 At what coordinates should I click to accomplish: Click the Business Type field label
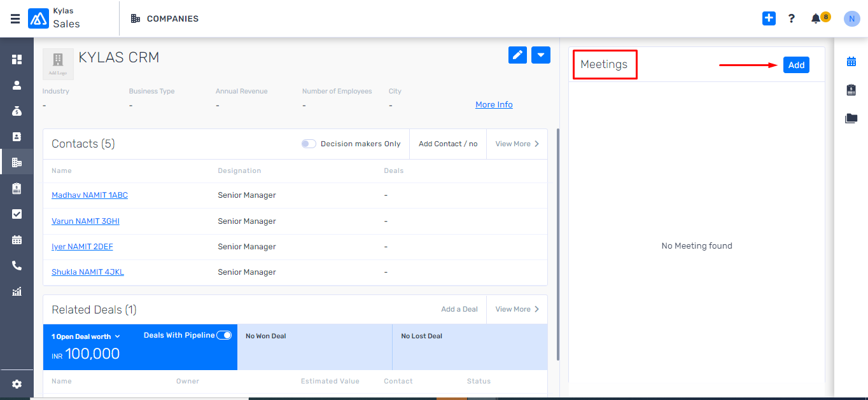(151, 92)
